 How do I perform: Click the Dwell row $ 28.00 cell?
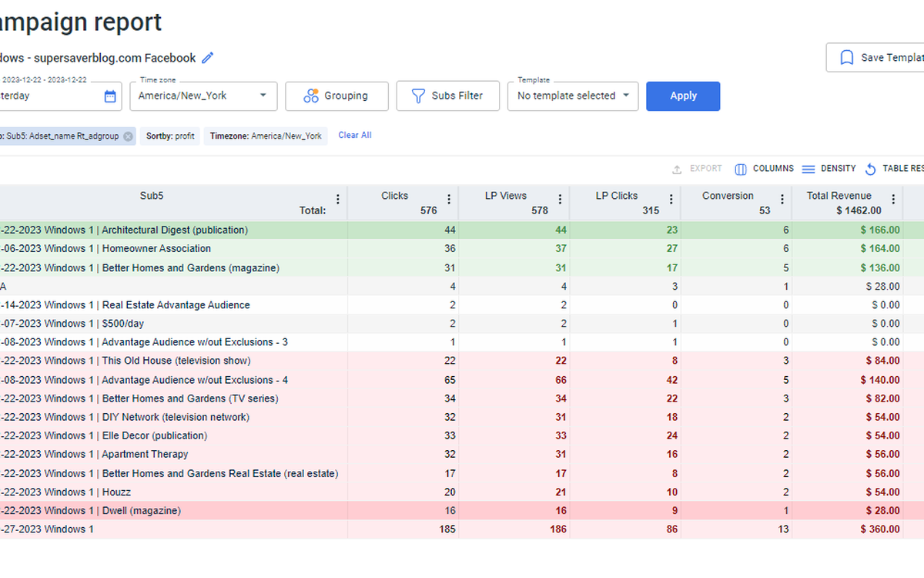tap(883, 510)
